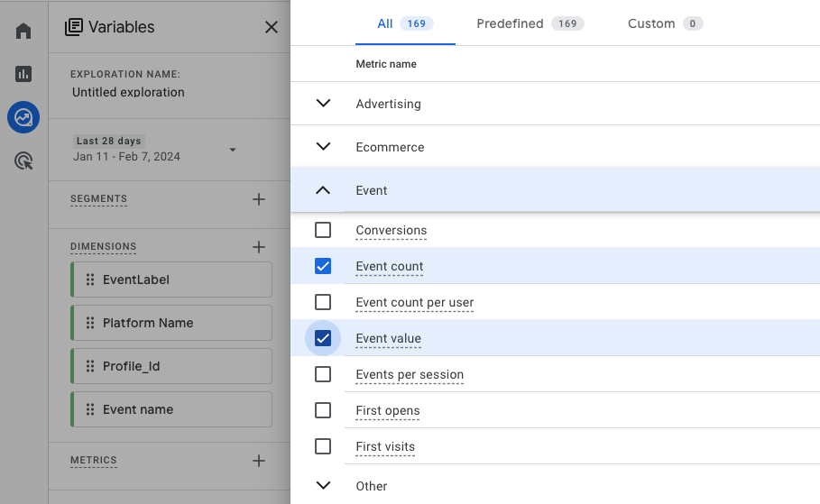This screenshot has height=504, width=820.
Task: Click the Events per session label
Action: pos(410,375)
